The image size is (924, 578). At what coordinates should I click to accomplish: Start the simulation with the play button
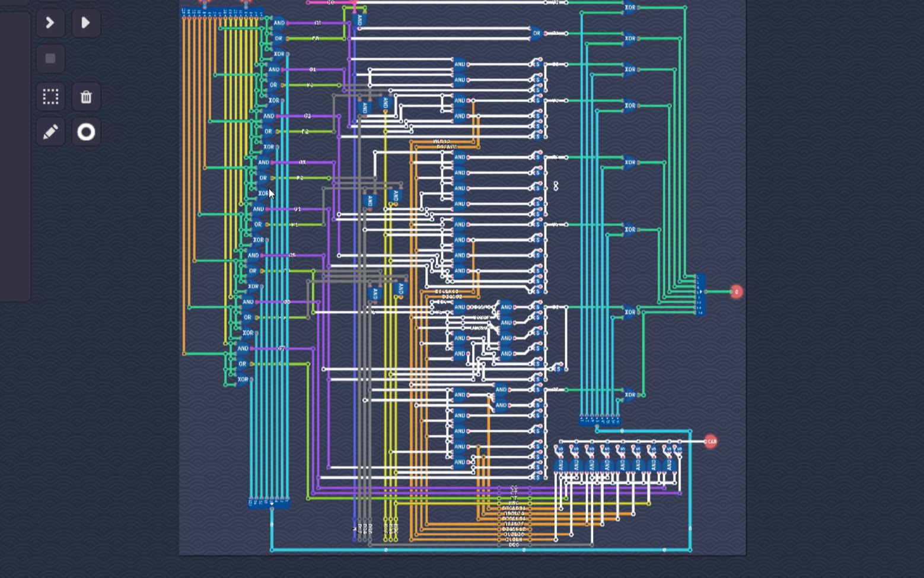click(x=86, y=23)
